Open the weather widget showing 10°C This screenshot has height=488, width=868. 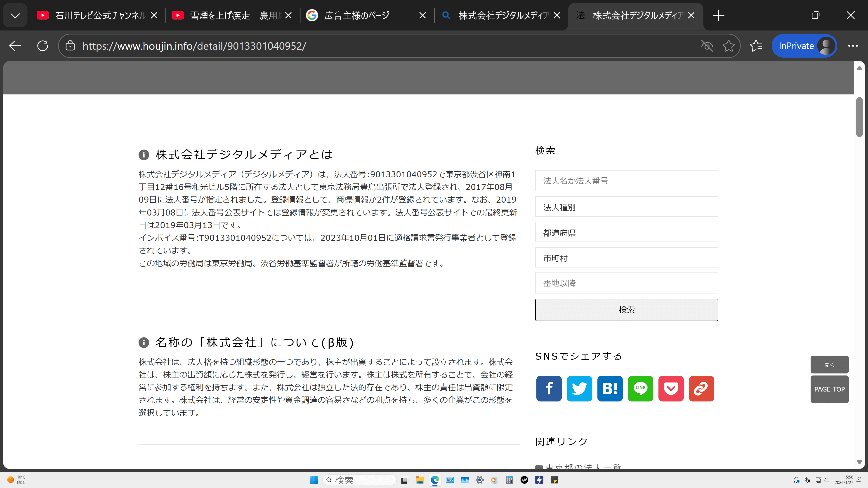16,480
